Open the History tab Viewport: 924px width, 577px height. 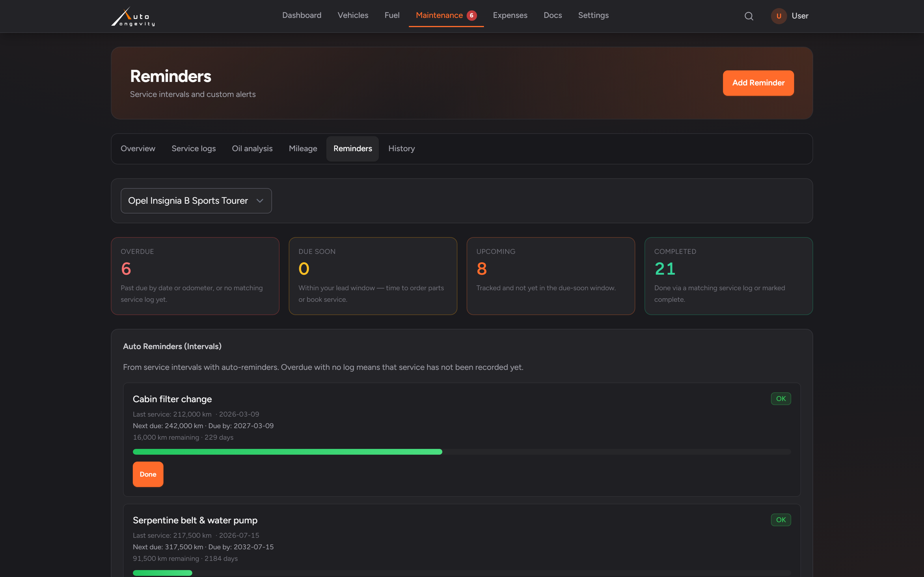(402, 149)
